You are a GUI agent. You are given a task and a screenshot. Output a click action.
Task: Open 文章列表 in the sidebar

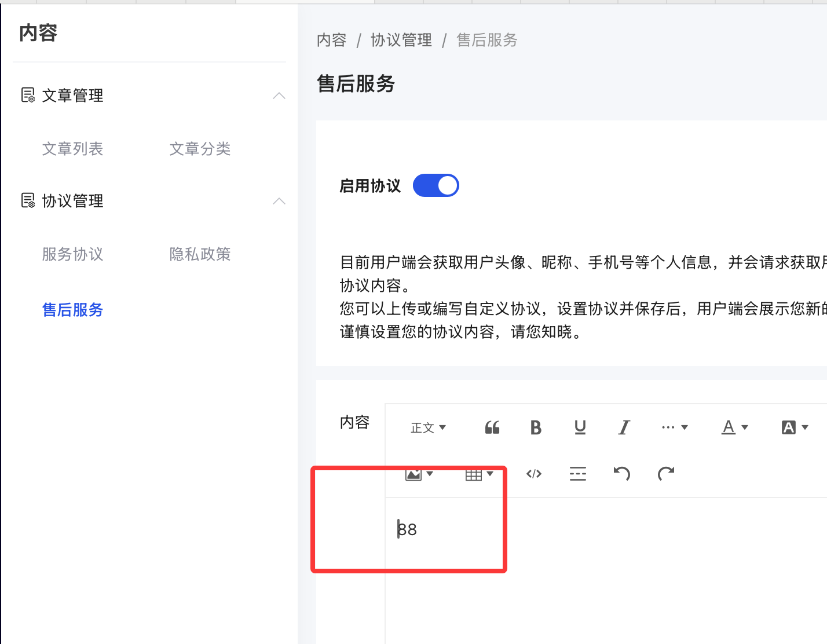(72, 149)
